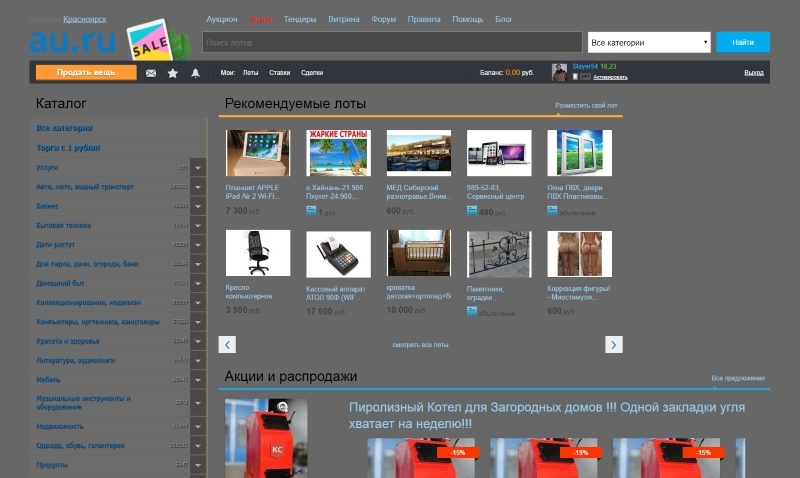800x478 pixels.
Task: Click смотреть все лоты link
Action: [420, 345]
